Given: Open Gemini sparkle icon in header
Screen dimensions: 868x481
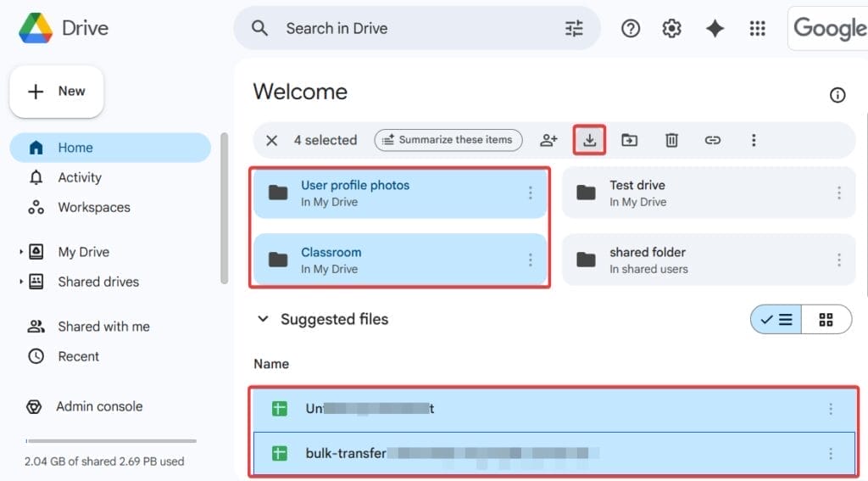Looking at the screenshot, I should (x=715, y=29).
